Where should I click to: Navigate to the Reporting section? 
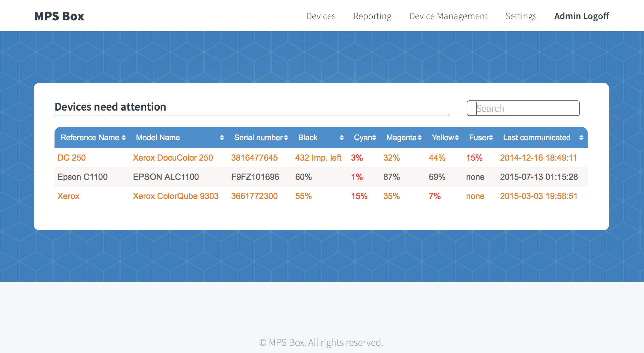(372, 16)
